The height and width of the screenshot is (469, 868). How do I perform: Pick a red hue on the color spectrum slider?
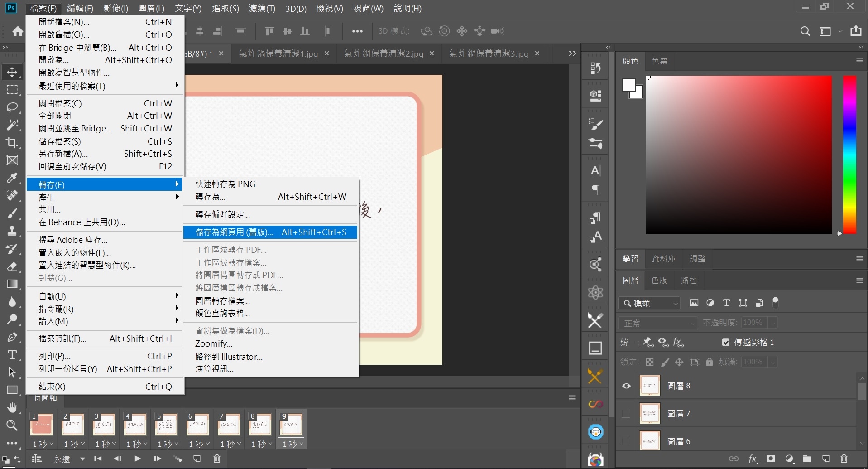pyautogui.click(x=849, y=82)
